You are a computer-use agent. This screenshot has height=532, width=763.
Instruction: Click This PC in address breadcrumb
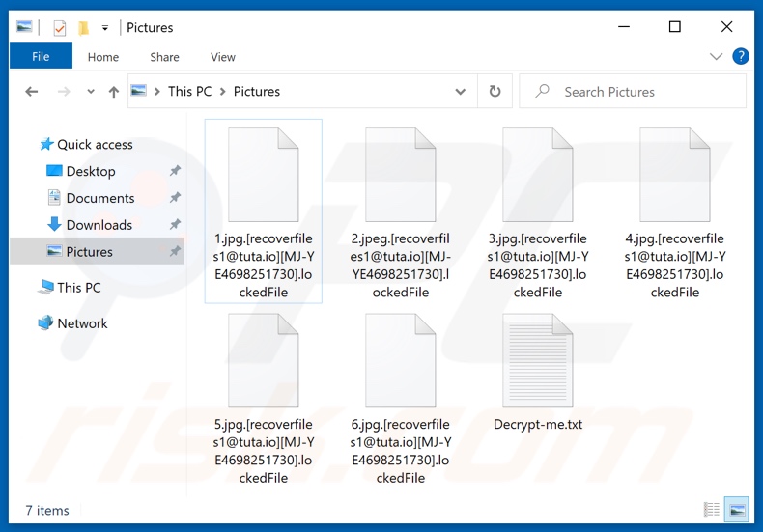click(x=189, y=92)
